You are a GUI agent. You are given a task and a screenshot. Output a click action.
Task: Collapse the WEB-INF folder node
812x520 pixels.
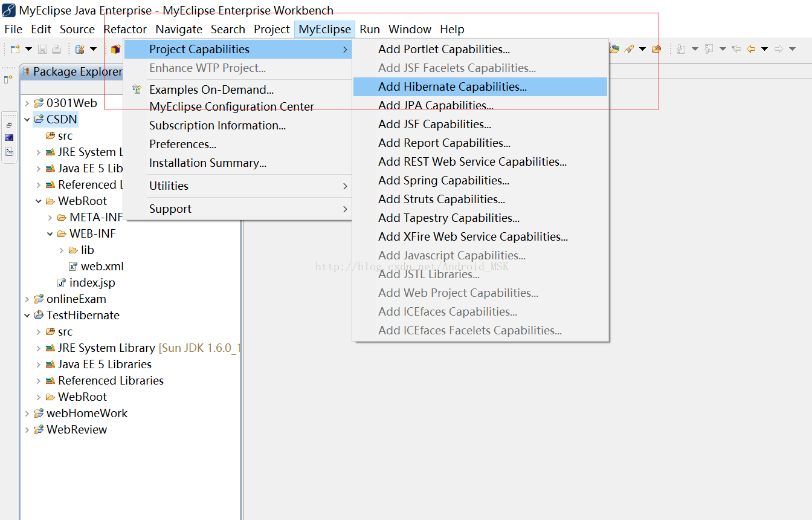point(50,234)
